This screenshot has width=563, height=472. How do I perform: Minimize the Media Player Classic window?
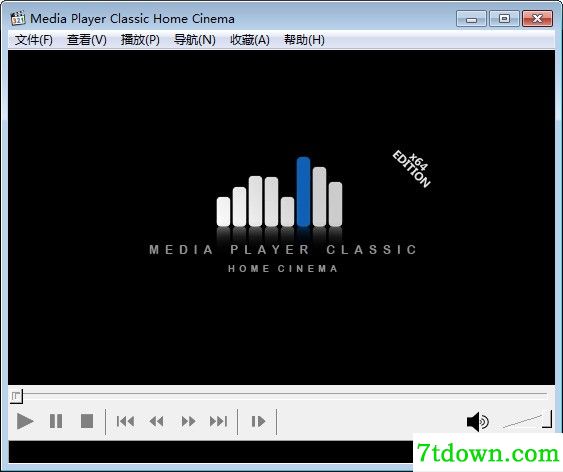click(x=471, y=19)
